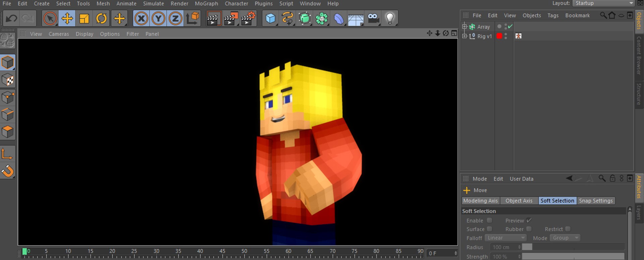
Task: Toggle Rubber checkbox
Action: pos(529,229)
